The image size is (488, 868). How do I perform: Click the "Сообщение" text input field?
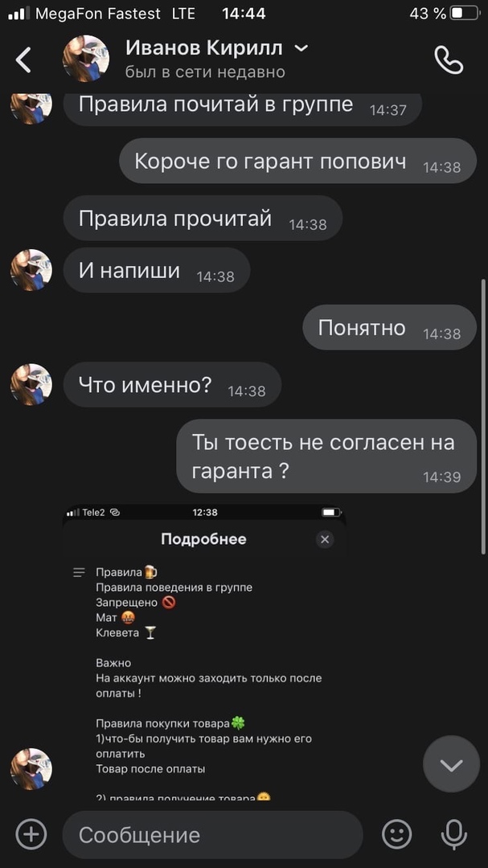pos(213,835)
